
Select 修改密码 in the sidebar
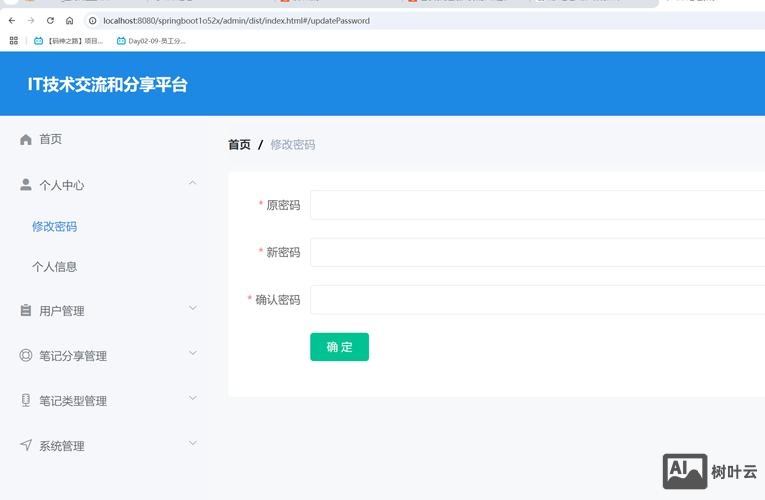point(54,226)
